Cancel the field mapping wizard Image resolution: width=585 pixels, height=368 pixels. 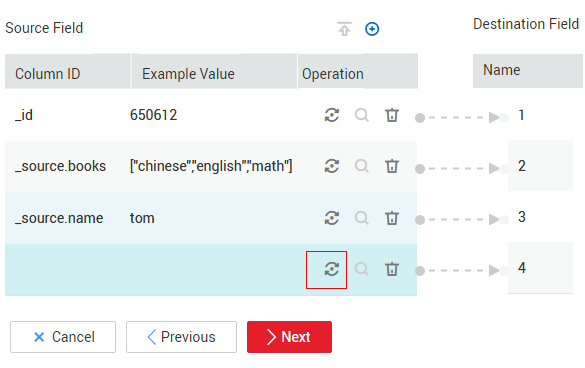point(63,337)
